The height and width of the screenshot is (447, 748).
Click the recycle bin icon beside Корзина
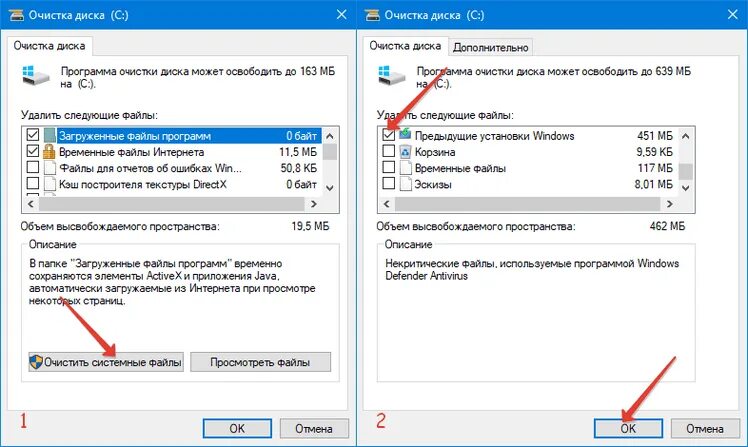point(405,152)
